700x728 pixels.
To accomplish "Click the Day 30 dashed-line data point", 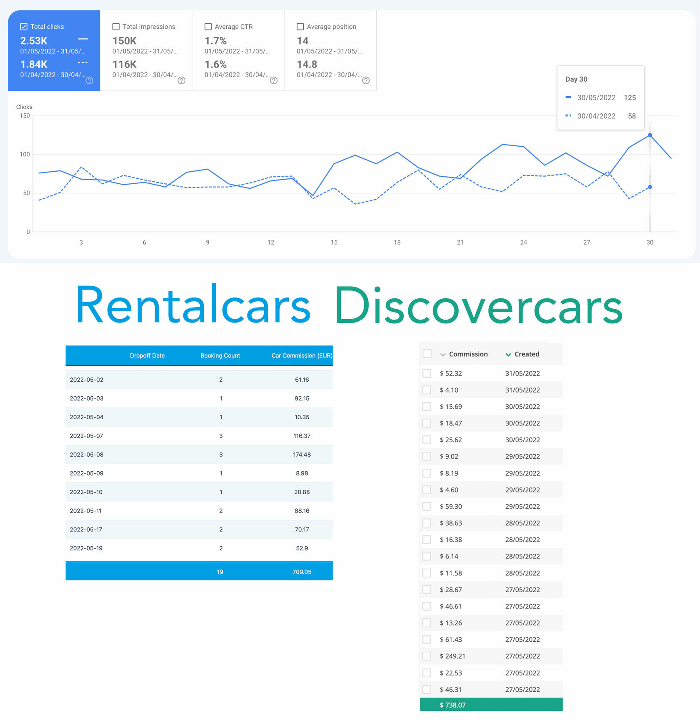I will 650,187.
